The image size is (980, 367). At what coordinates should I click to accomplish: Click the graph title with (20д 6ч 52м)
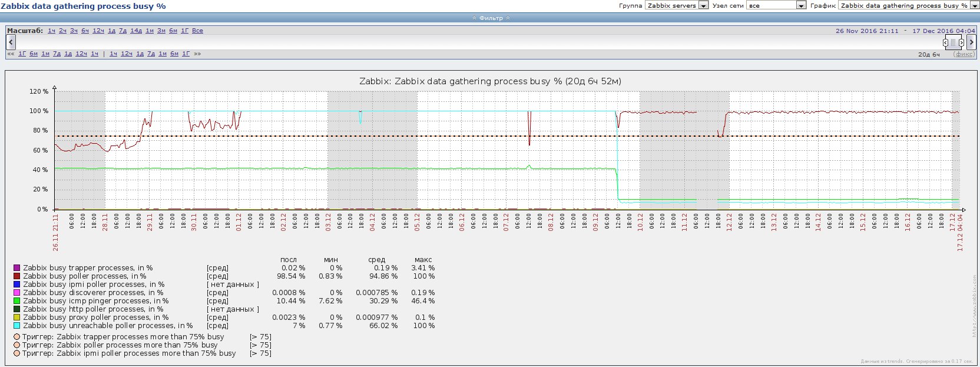(490, 81)
